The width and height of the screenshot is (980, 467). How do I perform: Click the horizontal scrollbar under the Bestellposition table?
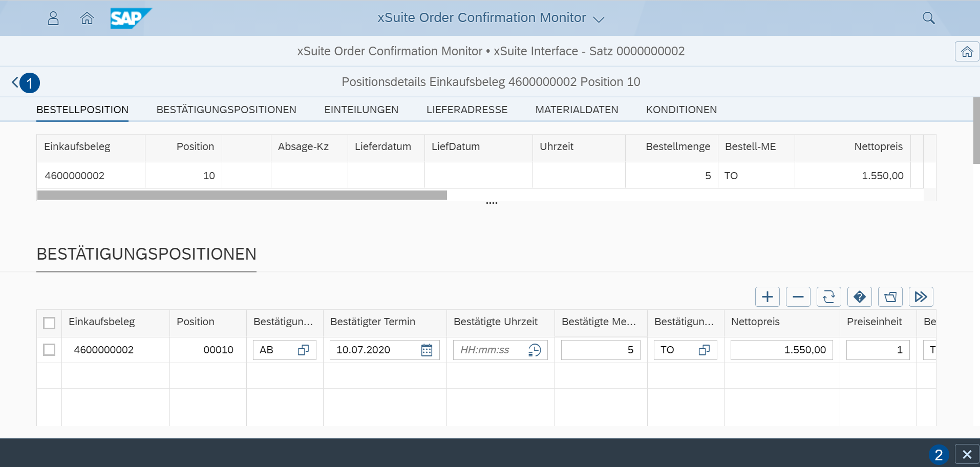(x=242, y=195)
